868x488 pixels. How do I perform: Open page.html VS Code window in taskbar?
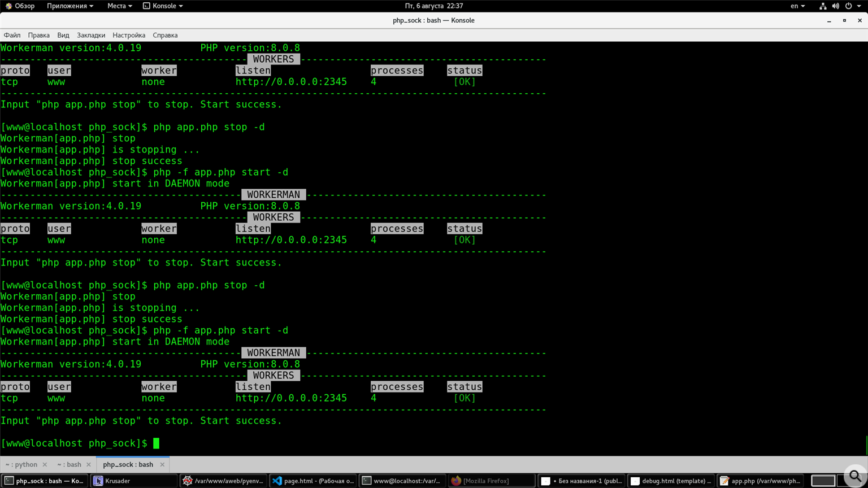[313, 481]
